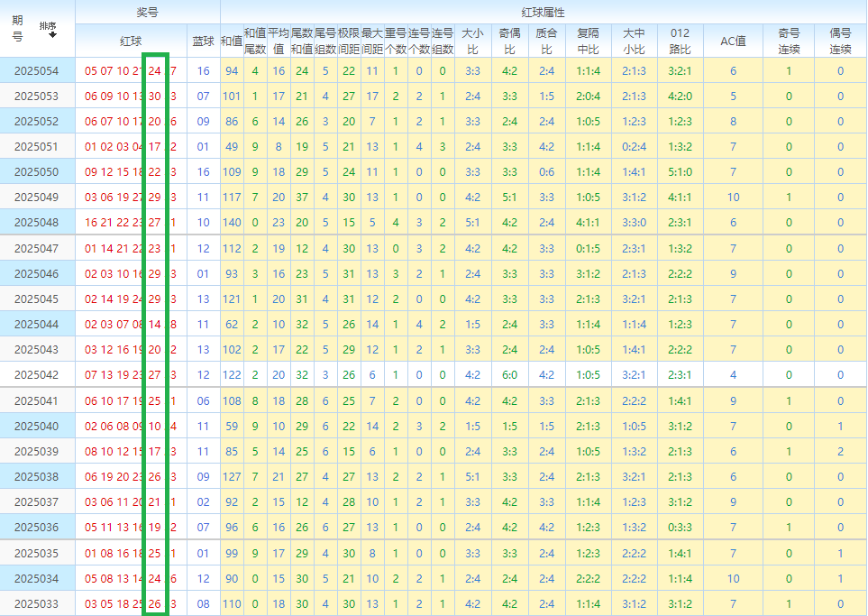Click the 偶号连续 column header

coord(840,41)
